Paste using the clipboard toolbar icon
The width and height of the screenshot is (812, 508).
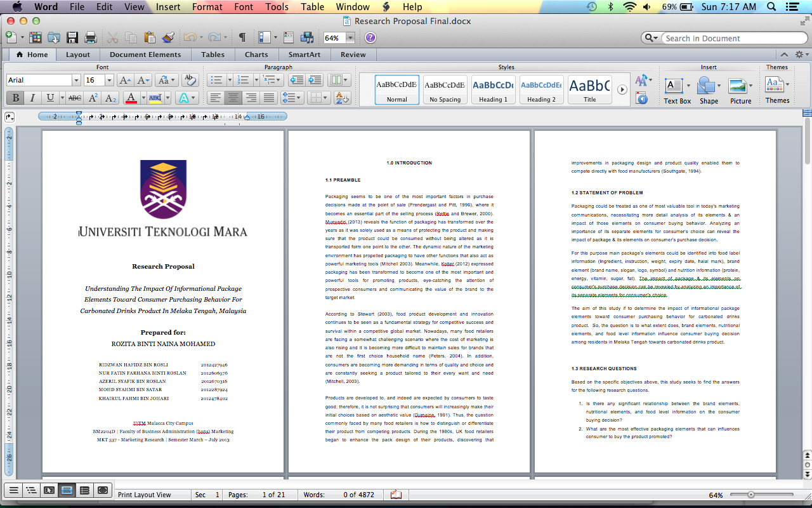click(150, 37)
